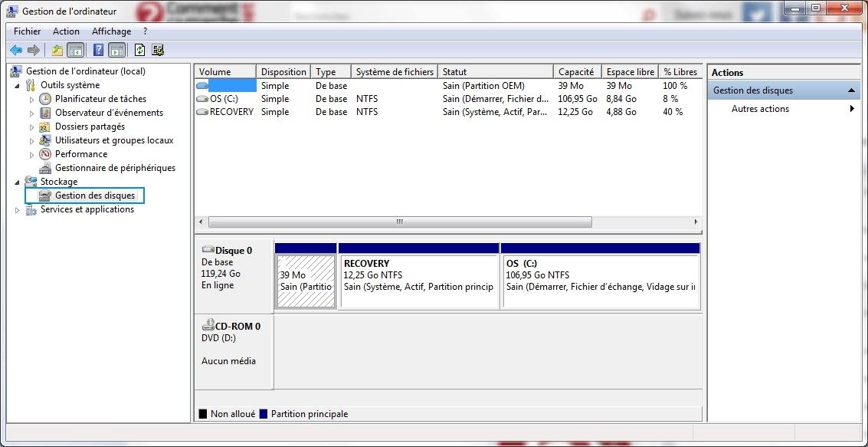This screenshot has height=447, width=868.
Task: Open the export list folder icon
Action: [57, 49]
